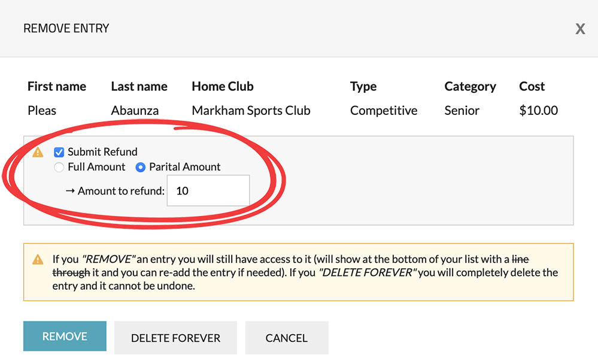Click the Cost column header
This screenshot has width=598, height=364.
[x=532, y=87]
